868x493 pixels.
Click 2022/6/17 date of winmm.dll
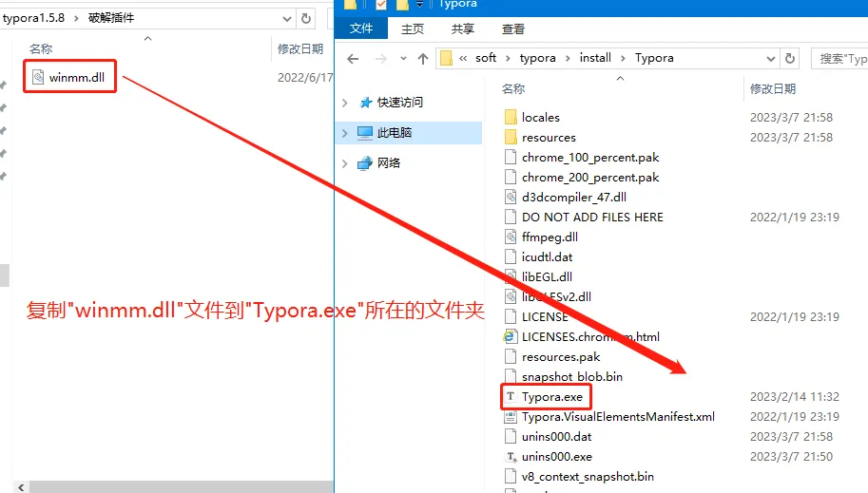[305, 78]
